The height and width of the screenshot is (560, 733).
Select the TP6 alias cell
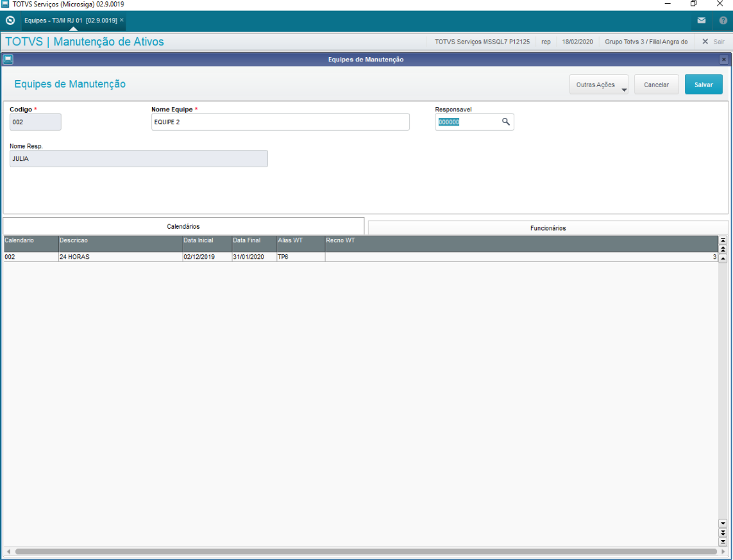click(301, 257)
